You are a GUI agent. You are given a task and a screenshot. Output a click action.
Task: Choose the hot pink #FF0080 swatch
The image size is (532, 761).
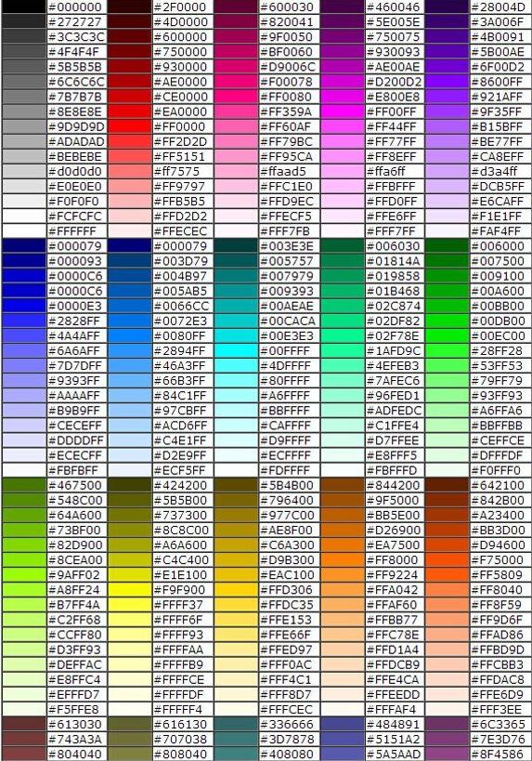point(236,97)
